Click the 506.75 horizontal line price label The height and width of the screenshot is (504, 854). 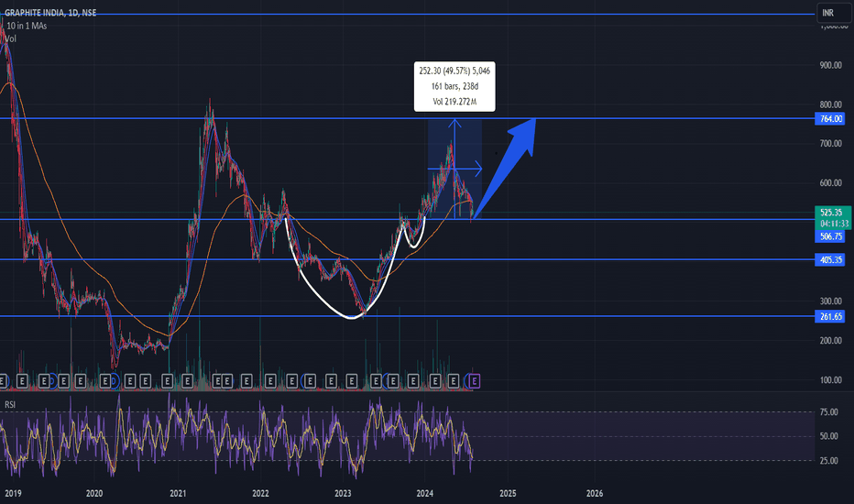[830, 236]
